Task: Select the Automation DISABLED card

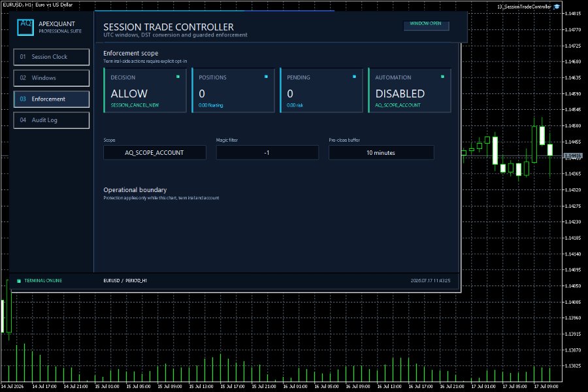Action: pyautogui.click(x=410, y=90)
